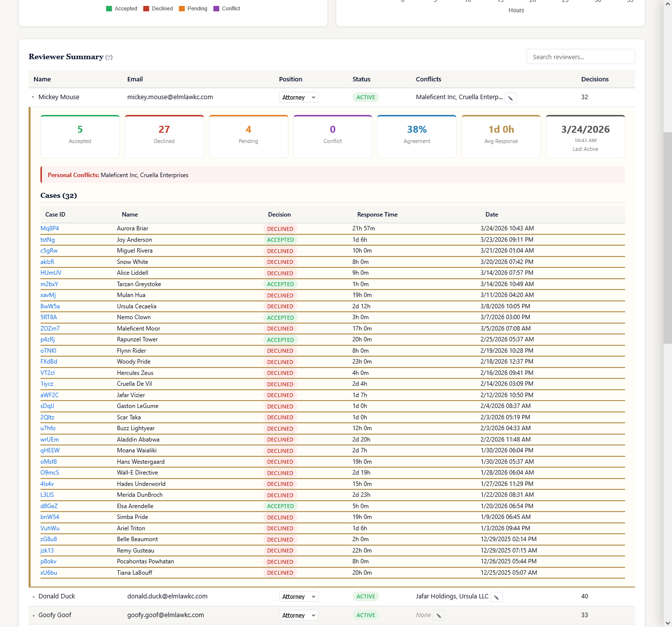Edit Goofy Goof's empty conflicts list

coord(439,615)
